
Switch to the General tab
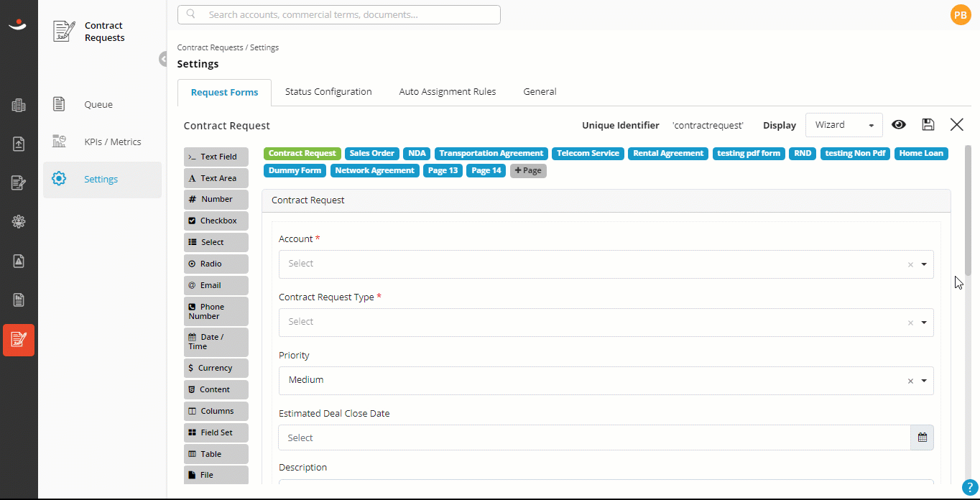pyautogui.click(x=540, y=92)
